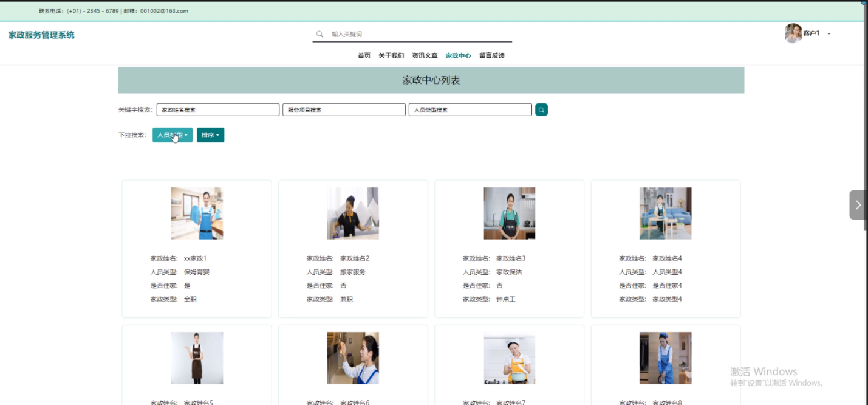Viewport: 868px width, 405px height.
Task: Click the name text 家政姓名2
Action: coord(355,258)
